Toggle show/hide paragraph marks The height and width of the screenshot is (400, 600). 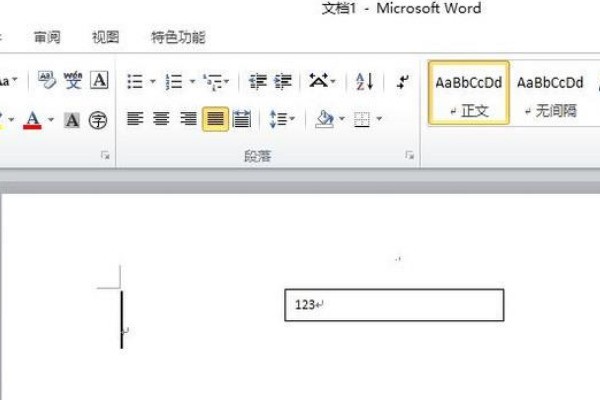coord(403,82)
